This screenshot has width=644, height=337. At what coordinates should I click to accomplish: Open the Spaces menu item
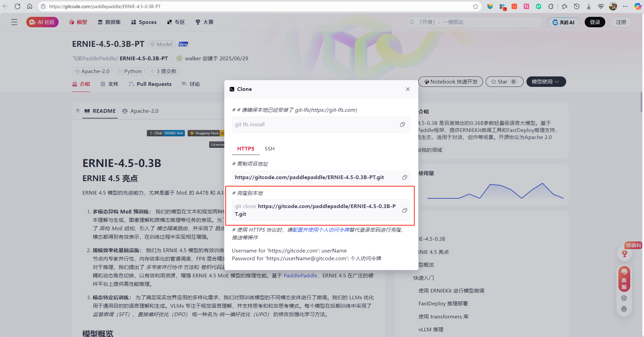[144, 22]
